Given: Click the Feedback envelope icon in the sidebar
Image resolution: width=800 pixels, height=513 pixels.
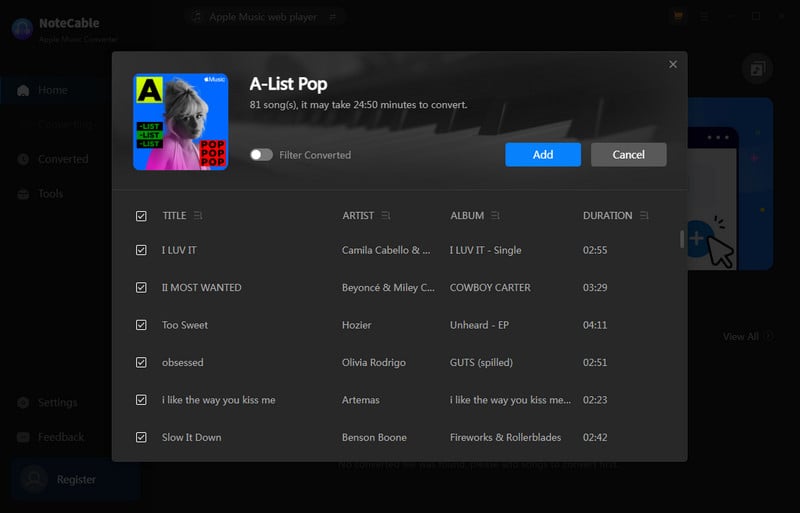Looking at the screenshot, I should 23,437.
